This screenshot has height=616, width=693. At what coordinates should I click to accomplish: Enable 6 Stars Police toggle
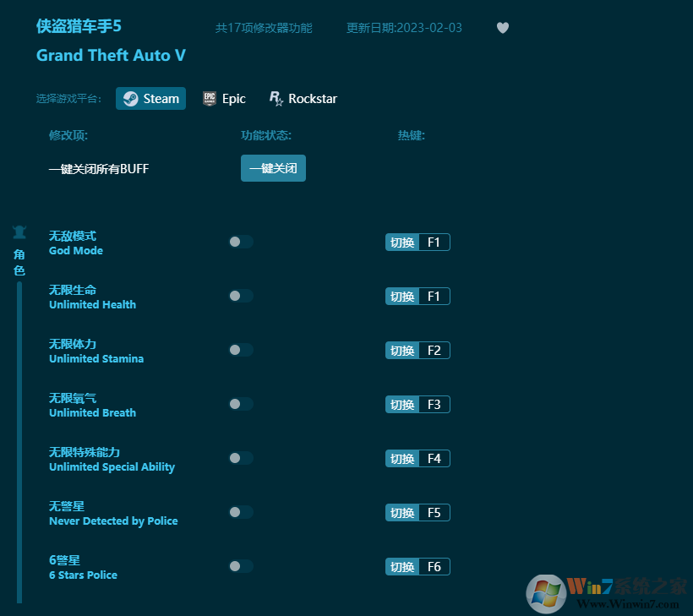[241, 566]
